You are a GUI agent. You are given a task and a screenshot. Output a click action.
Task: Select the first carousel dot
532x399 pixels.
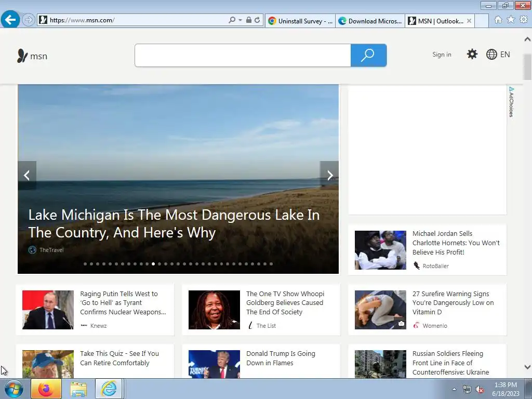[85, 264]
